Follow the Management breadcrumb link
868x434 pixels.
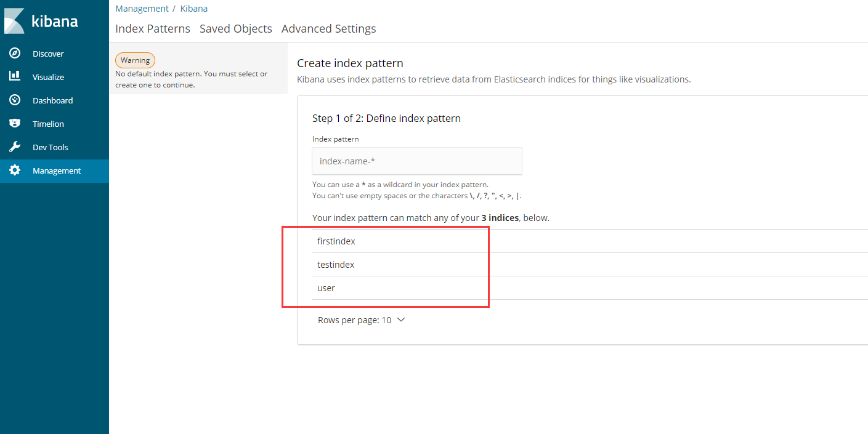[x=142, y=9]
